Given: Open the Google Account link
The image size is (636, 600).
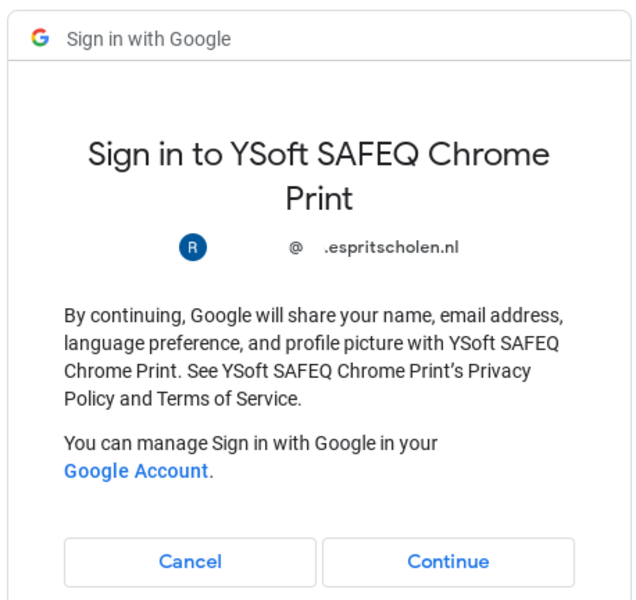Looking at the screenshot, I should pos(136,471).
